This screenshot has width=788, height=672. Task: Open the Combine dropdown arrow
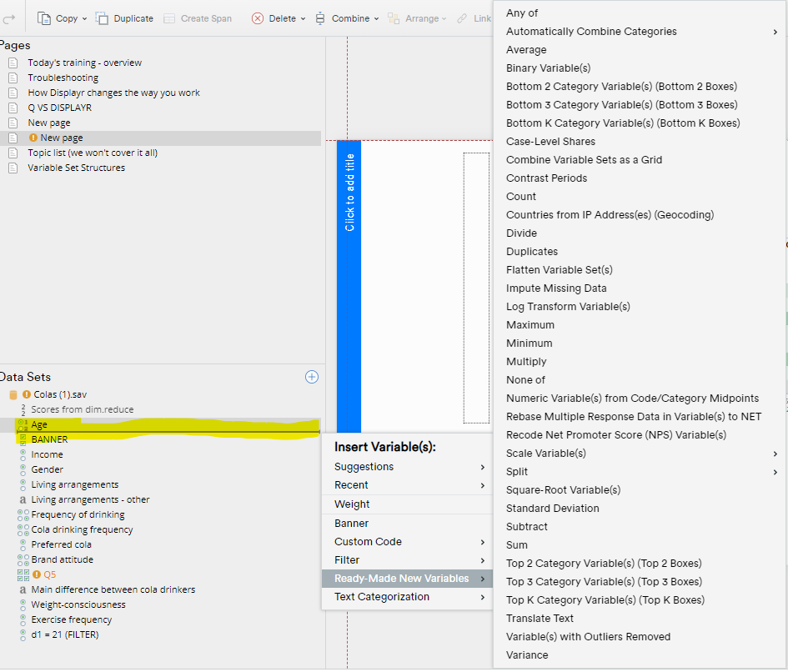coord(376,18)
